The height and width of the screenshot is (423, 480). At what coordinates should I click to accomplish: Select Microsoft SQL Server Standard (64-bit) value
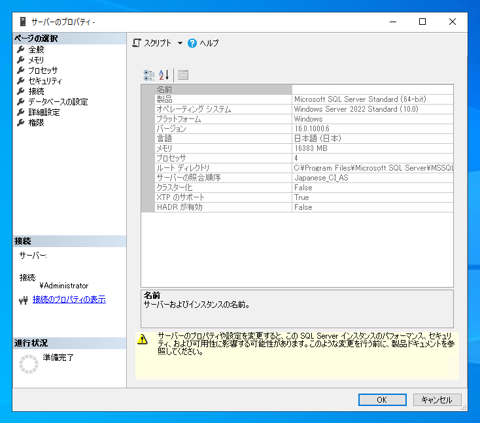(360, 99)
